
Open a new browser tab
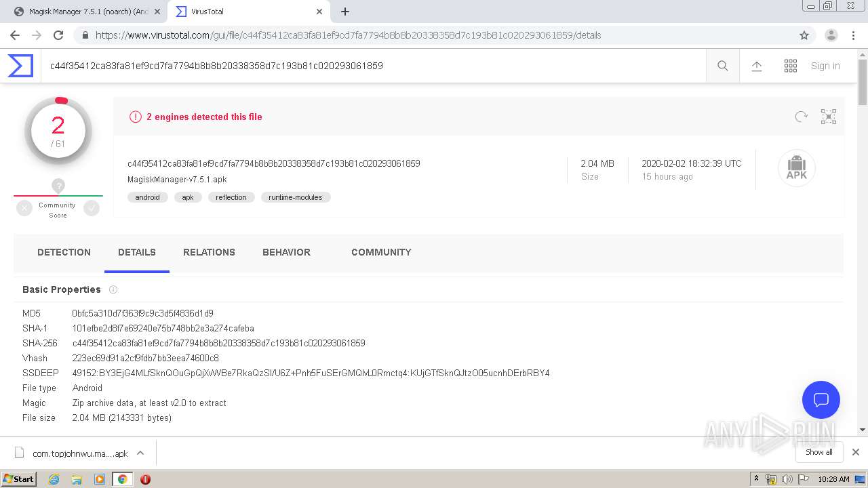point(345,12)
